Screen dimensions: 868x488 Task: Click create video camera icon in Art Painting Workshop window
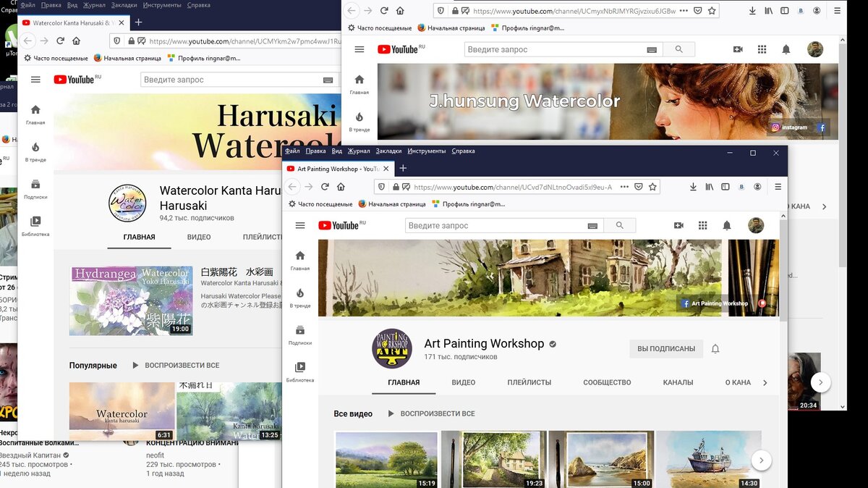tap(678, 225)
